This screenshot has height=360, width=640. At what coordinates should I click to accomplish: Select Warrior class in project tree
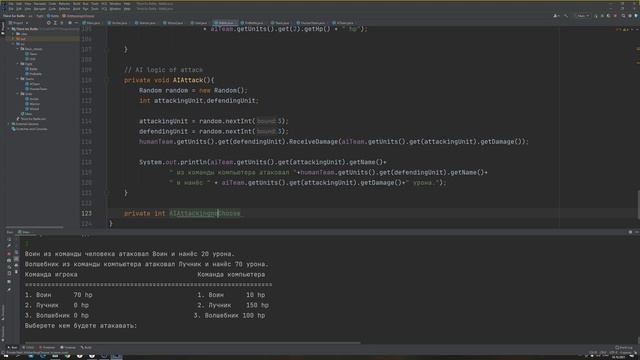click(x=34, y=104)
